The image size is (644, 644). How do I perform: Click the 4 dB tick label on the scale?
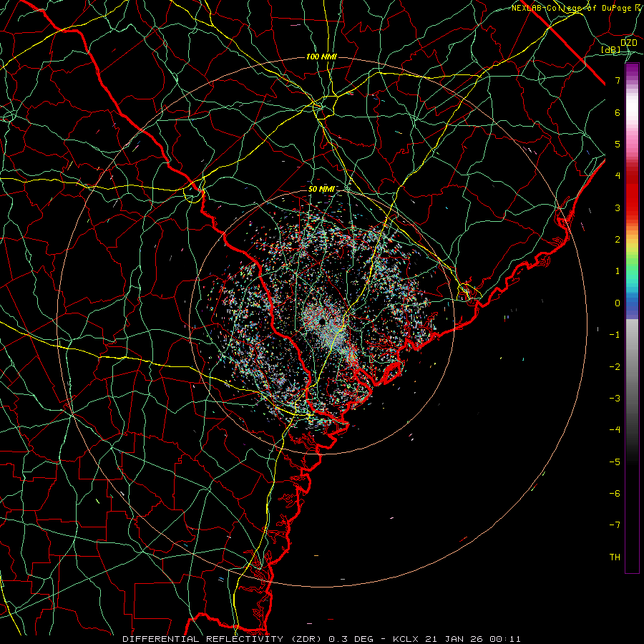(618, 176)
